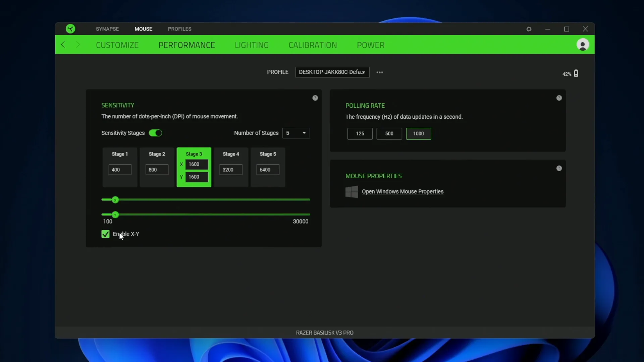Viewport: 644px width, 362px height.
Task: Expand Number of Stages dropdown
Action: (x=296, y=133)
